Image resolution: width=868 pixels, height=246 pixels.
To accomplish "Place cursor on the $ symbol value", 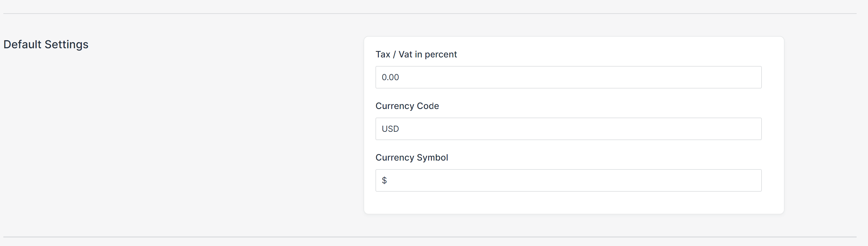I will point(384,180).
